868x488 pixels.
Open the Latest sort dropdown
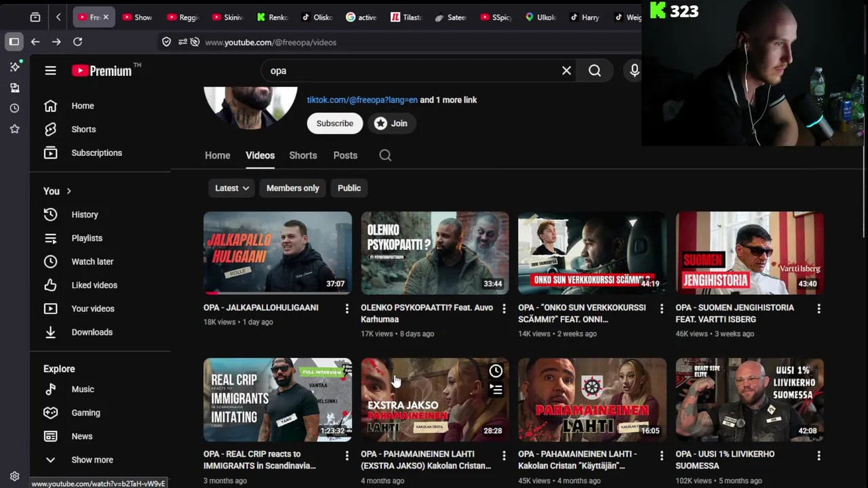coord(232,188)
